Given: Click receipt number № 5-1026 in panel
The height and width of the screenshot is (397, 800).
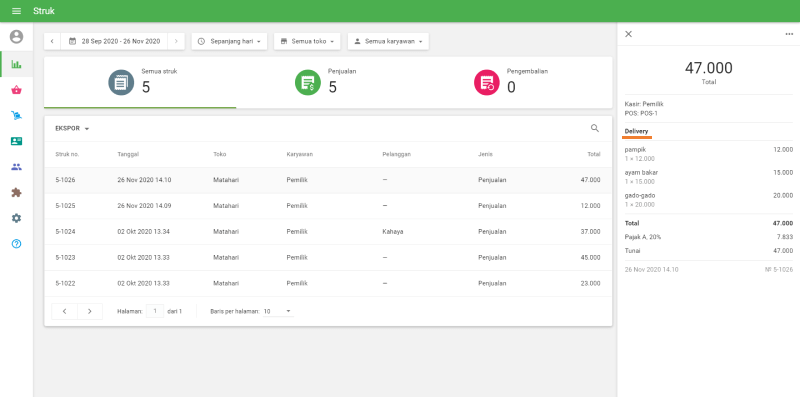Looking at the screenshot, I should tap(779, 269).
